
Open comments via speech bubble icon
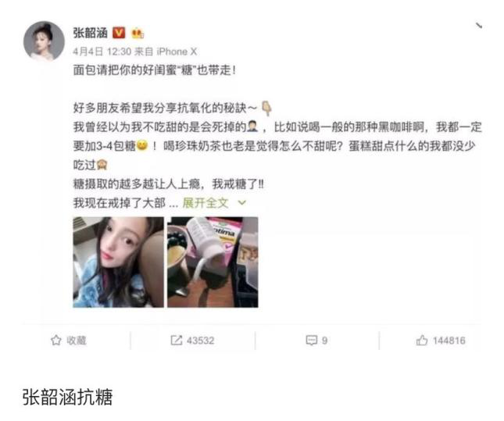click(x=312, y=341)
